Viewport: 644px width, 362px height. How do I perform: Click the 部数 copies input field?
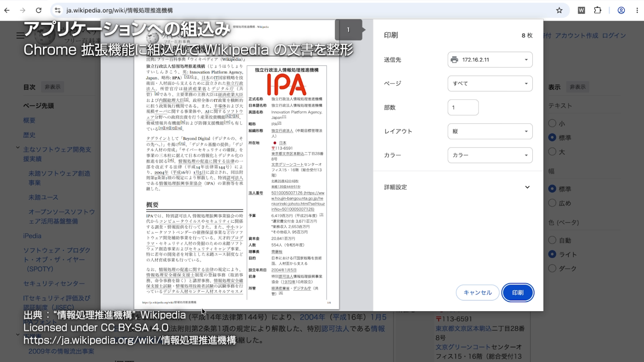(x=463, y=108)
